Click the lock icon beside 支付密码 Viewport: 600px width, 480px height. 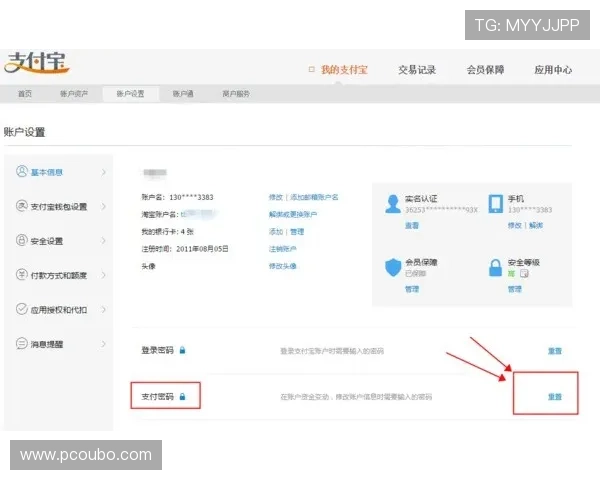(x=183, y=397)
